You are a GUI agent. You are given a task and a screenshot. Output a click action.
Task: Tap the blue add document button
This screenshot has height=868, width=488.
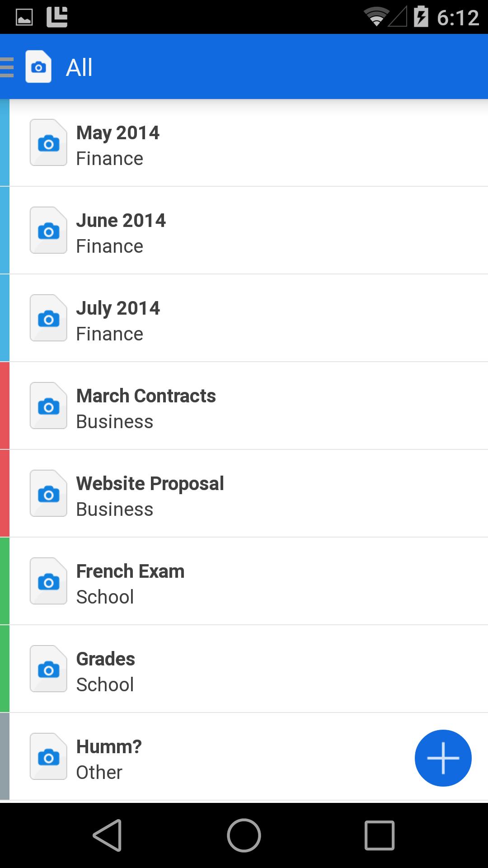coord(443,758)
